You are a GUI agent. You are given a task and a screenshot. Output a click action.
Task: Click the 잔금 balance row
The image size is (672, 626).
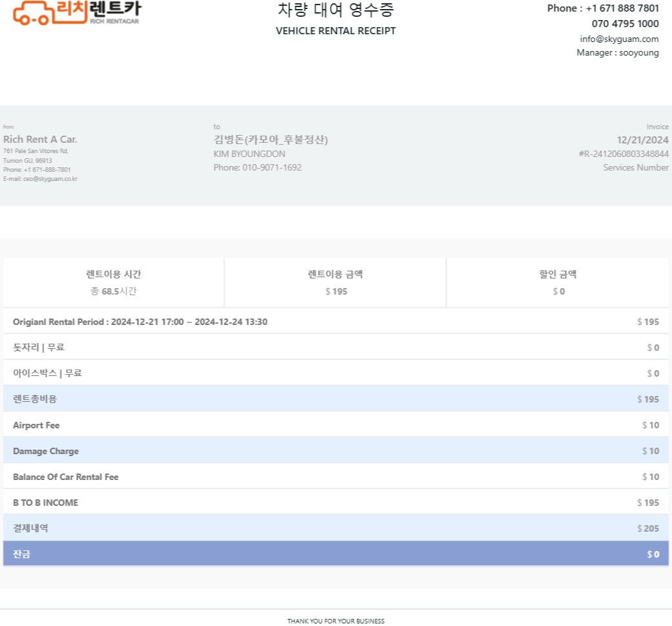pyautogui.click(x=335, y=554)
